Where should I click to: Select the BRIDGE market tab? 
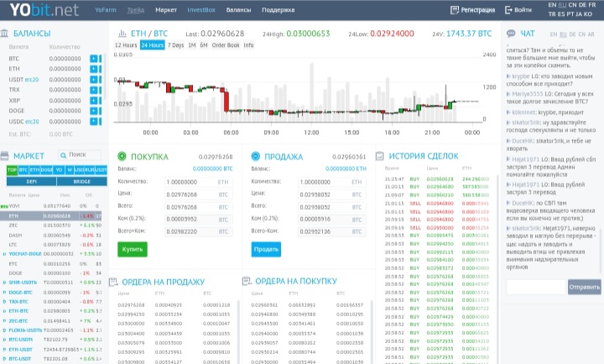point(82,181)
